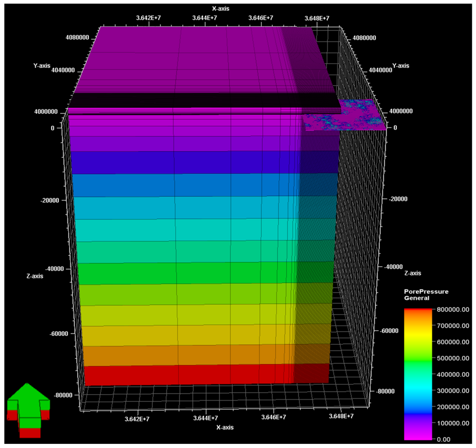The width and height of the screenshot is (476, 448).
Task: Click the 4080000 tick on left Y-axis
Action: [x=77, y=37]
